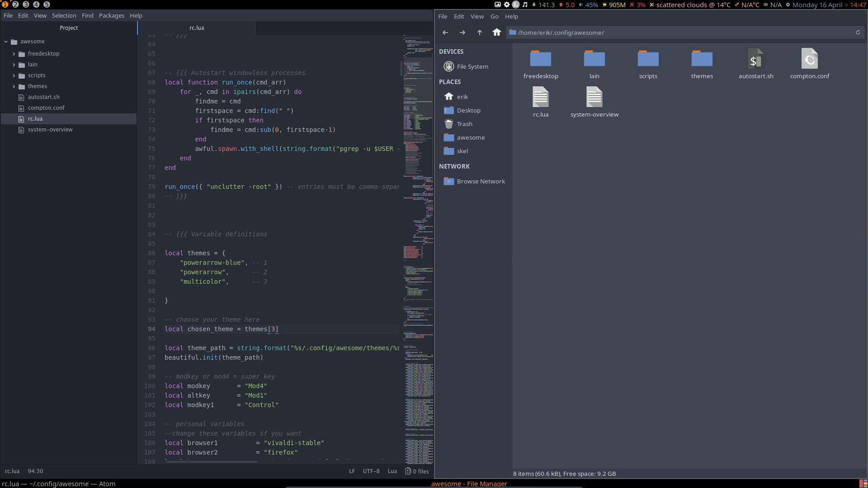Open lain folder icon in File Manager
Image resolution: width=868 pixels, height=488 pixels.
594,59
